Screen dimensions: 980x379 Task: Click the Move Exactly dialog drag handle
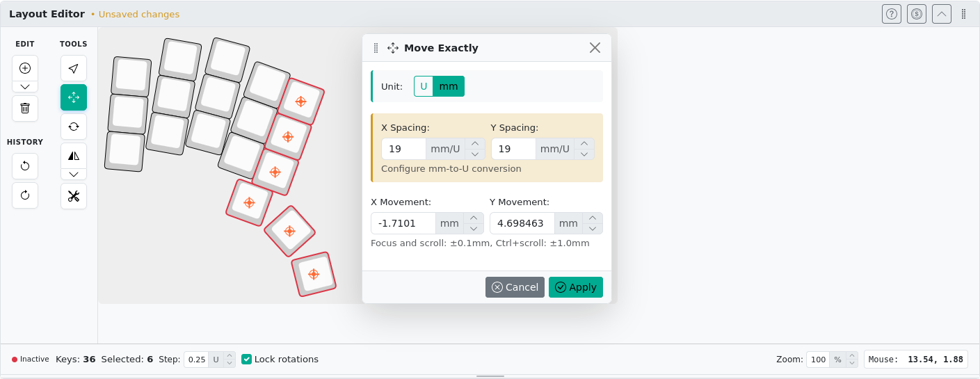tap(376, 48)
